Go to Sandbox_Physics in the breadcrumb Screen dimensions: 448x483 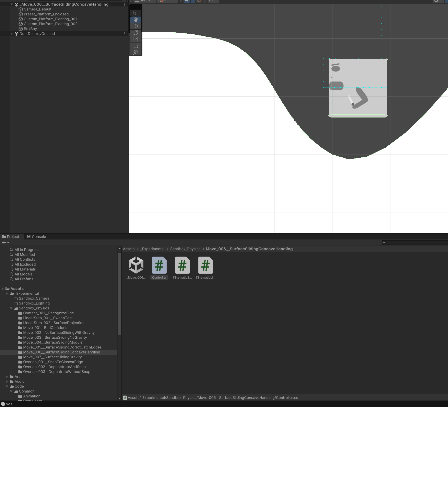click(x=185, y=249)
